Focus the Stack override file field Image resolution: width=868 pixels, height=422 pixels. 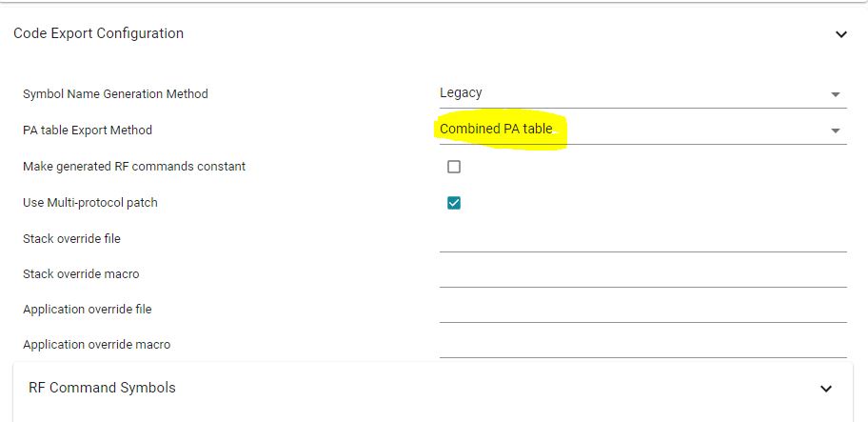642,239
